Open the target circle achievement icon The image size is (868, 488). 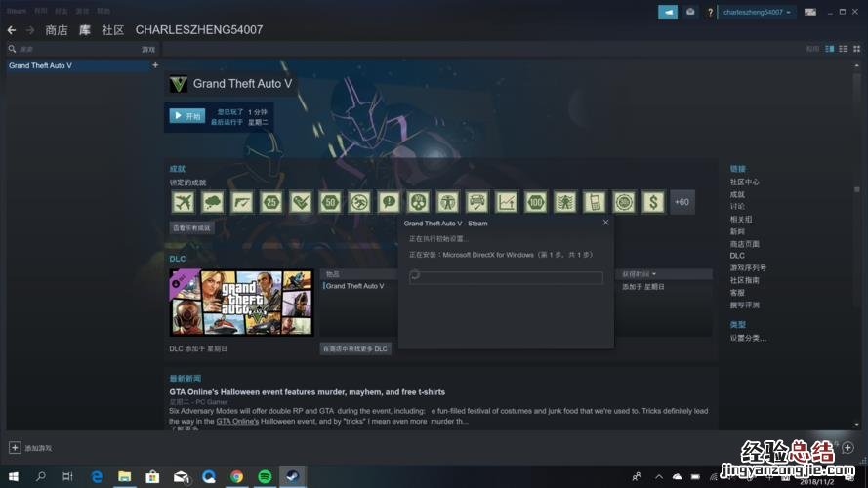point(623,202)
